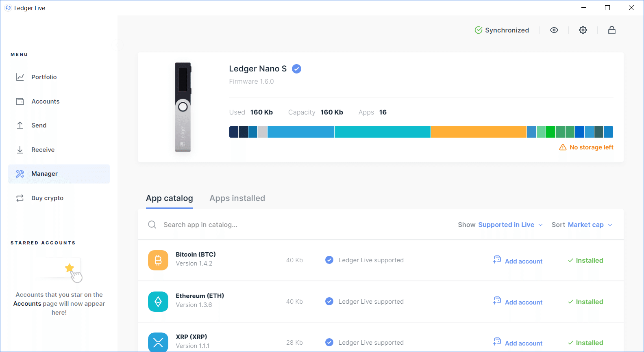Click the supported checkmark in the Bitcoin row
The height and width of the screenshot is (352, 644).
tap(329, 260)
